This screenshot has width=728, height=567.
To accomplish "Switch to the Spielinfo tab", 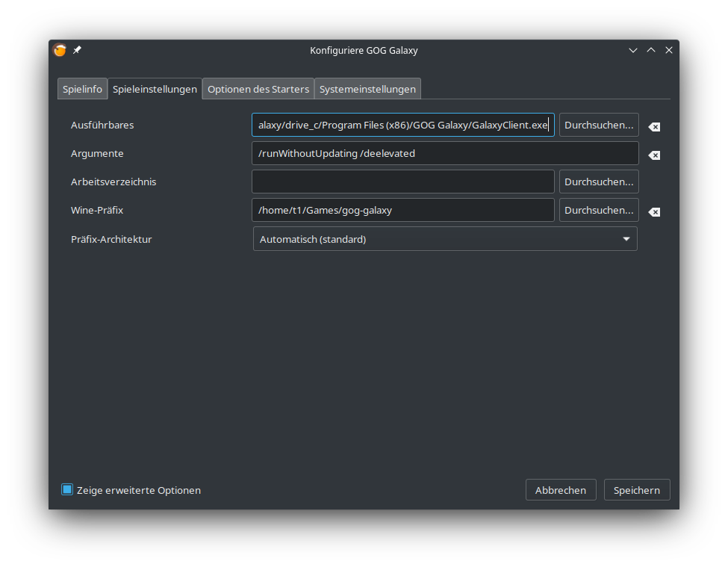I will [x=82, y=89].
